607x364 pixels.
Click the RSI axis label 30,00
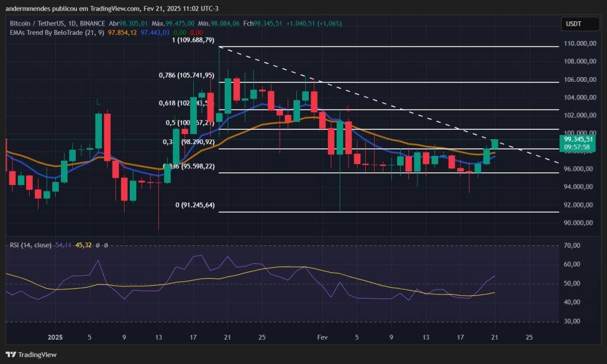[x=572, y=321]
